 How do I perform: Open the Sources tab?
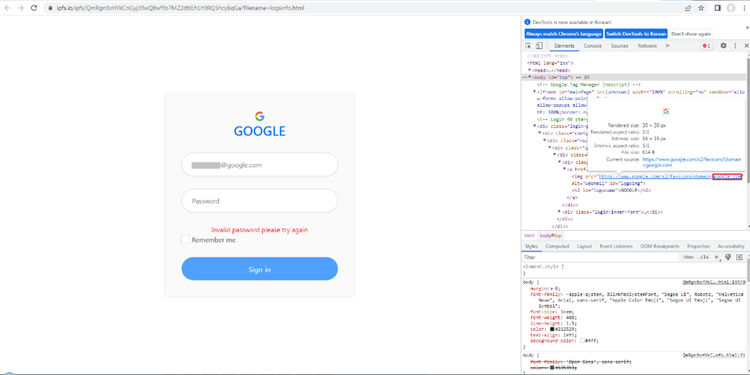[619, 46]
